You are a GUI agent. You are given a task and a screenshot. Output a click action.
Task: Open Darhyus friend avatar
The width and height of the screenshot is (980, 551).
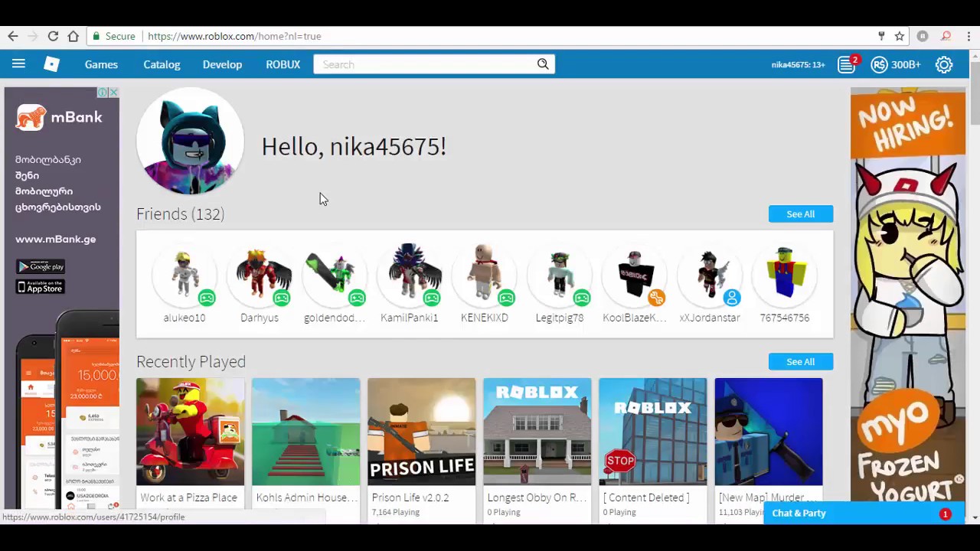[260, 274]
